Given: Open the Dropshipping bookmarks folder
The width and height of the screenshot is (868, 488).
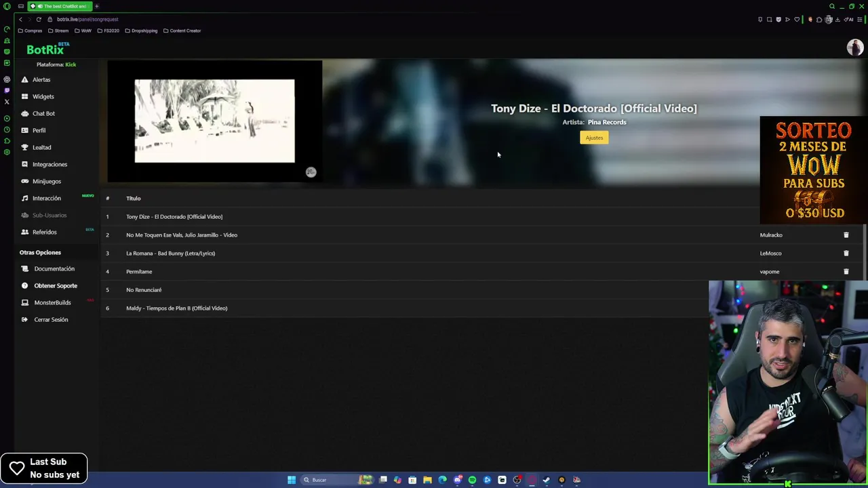Looking at the screenshot, I should [x=141, y=30].
